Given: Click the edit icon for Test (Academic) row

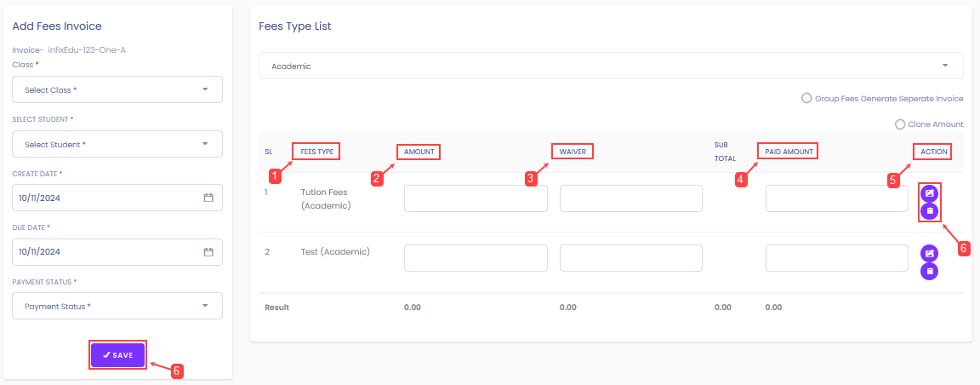Looking at the screenshot, I should [929, 254].
